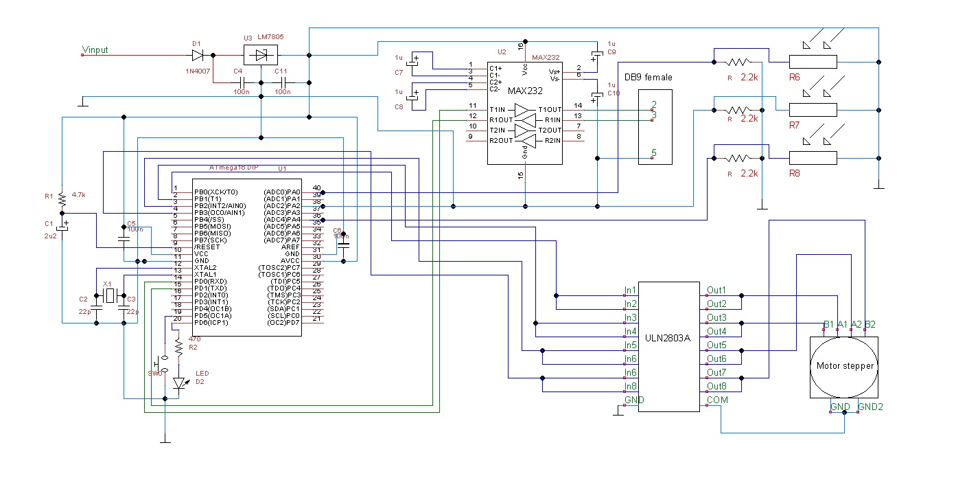Click the 2.2k resistor beside R7
This screenshot has width=980, height=500.
click(x=738, y=109)
